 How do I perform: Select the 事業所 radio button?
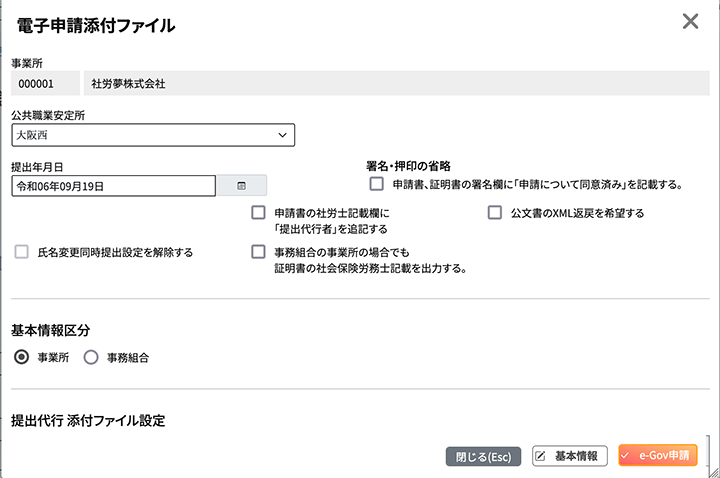coord(22,357)
